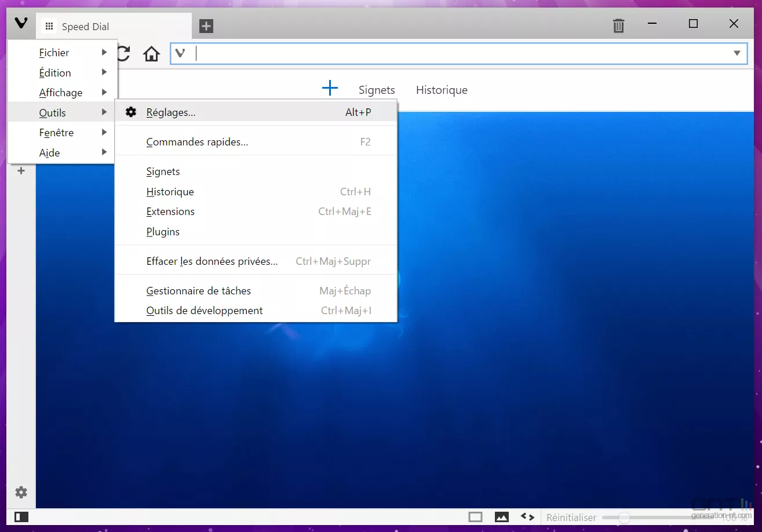Toggle the side panel visibility button
Screen dimensions: 762x532
point(21,517)
